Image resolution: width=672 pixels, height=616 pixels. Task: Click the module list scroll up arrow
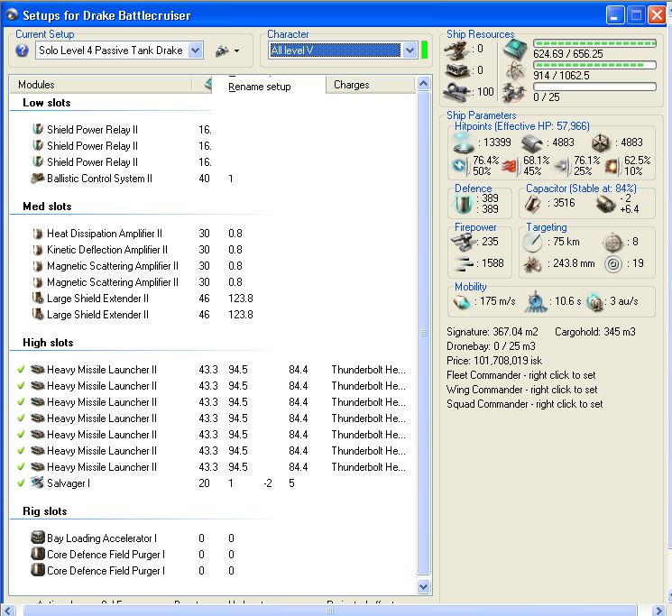pyautogui.click(x=423, y=84)
